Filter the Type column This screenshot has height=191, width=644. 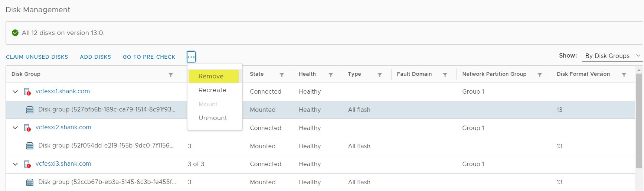[x=380, y=75]
